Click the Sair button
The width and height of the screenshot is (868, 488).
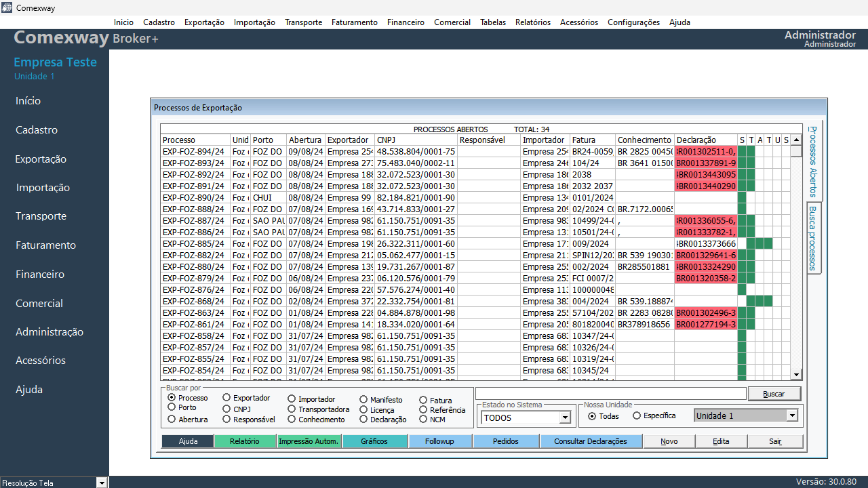tap(775, 441)
